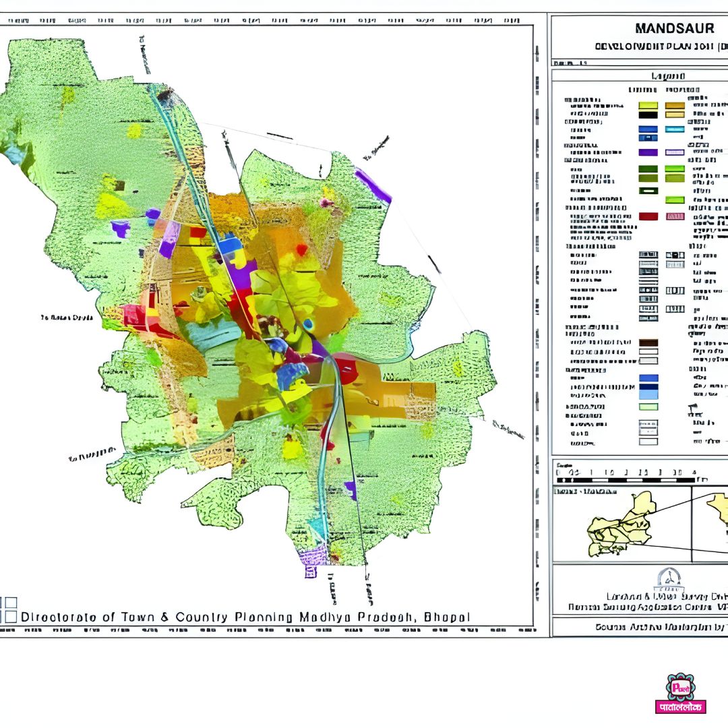Click Directorate of Town & Country Planning text

click(245, 617)
